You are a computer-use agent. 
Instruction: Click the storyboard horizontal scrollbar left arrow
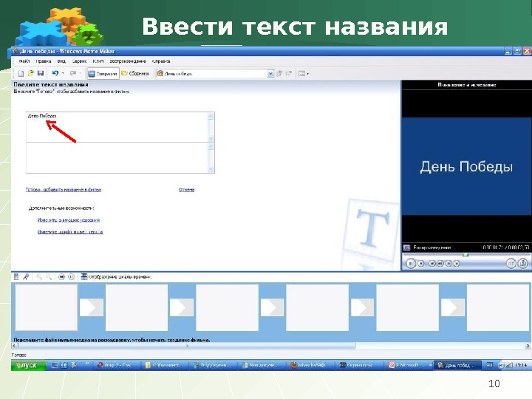(x=15, y=346)
